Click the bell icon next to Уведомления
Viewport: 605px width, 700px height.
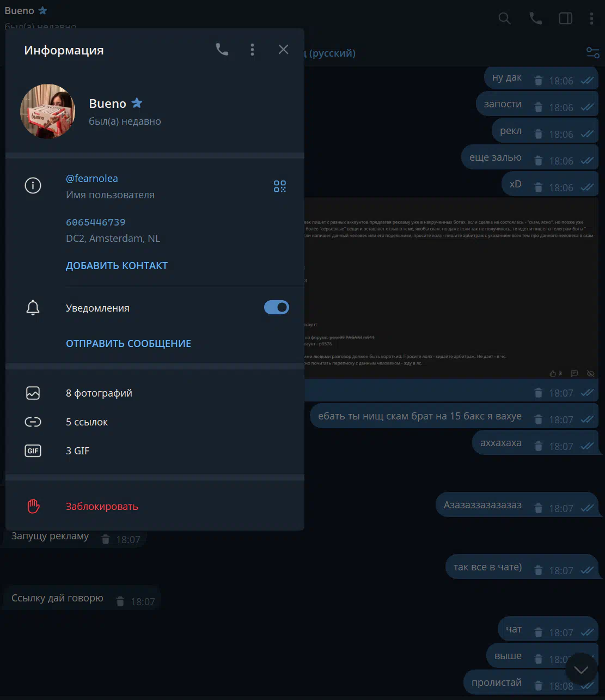pyautogui.click(x=33, y=308)
